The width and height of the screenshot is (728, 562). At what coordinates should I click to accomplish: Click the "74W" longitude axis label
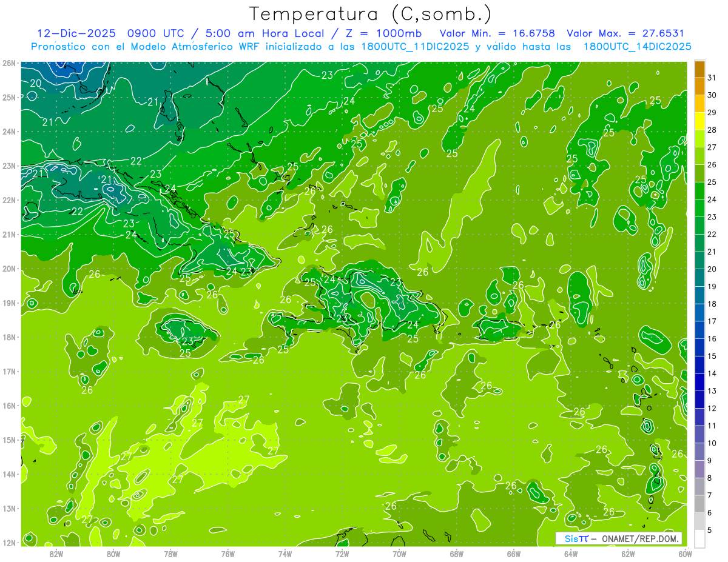[285, 554]
